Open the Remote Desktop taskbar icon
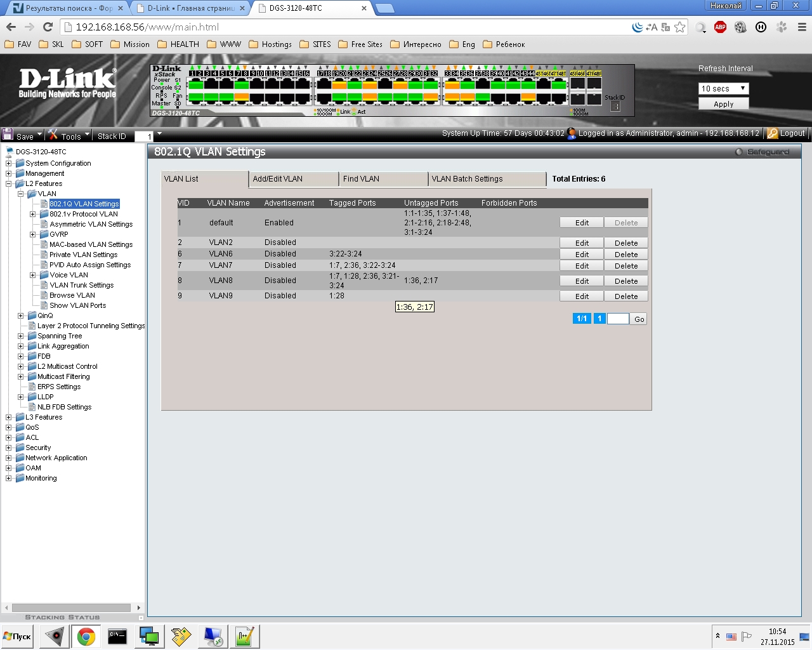Screen dimensions: 812x650 click(213, 636)
